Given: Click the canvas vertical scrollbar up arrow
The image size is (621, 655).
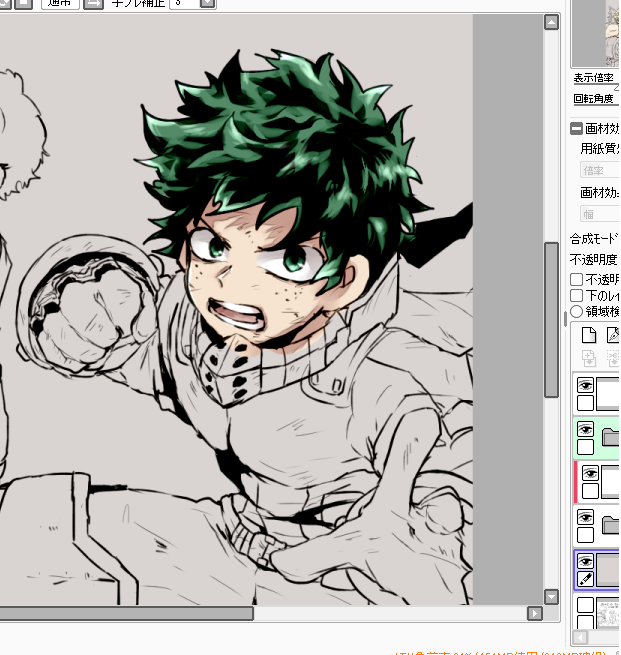Looking at the screenshot, I should point(551,22).
